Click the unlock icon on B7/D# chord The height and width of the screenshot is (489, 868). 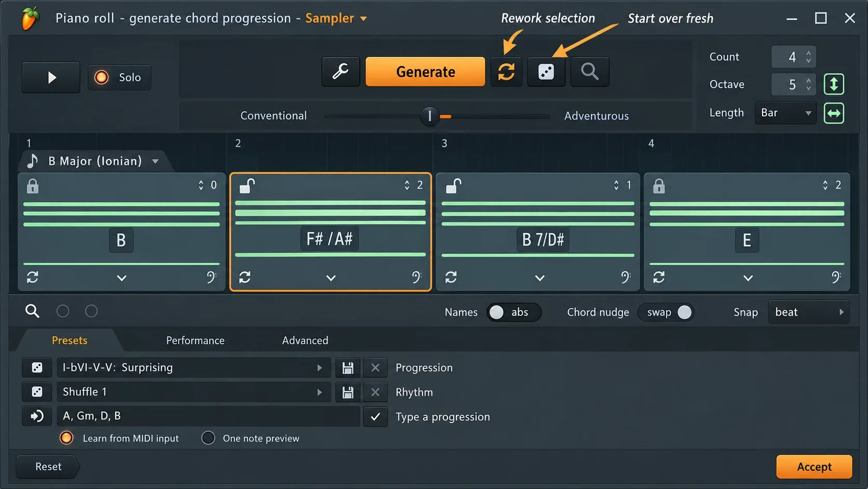[454, 186]
